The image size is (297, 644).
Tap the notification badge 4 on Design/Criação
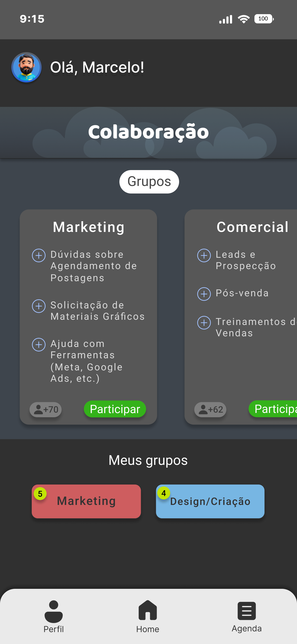pos(164,493)
